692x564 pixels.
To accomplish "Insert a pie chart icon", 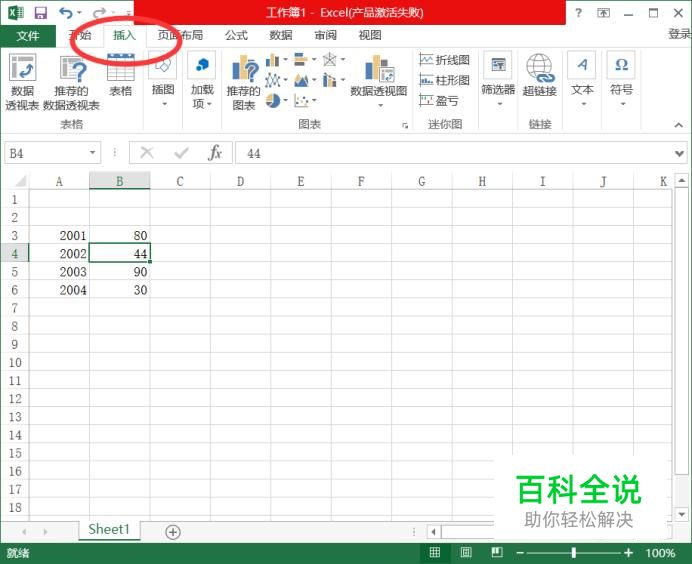I will (273, 101).
